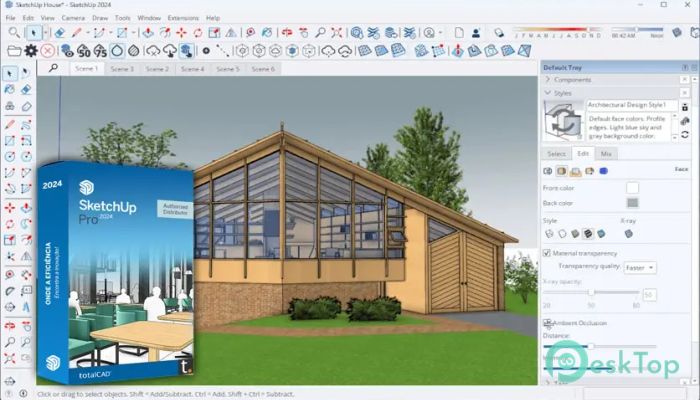Click the user profile silhouette icon
The height and width of the screenshot is (400, 700).
(x=476, y=33)
